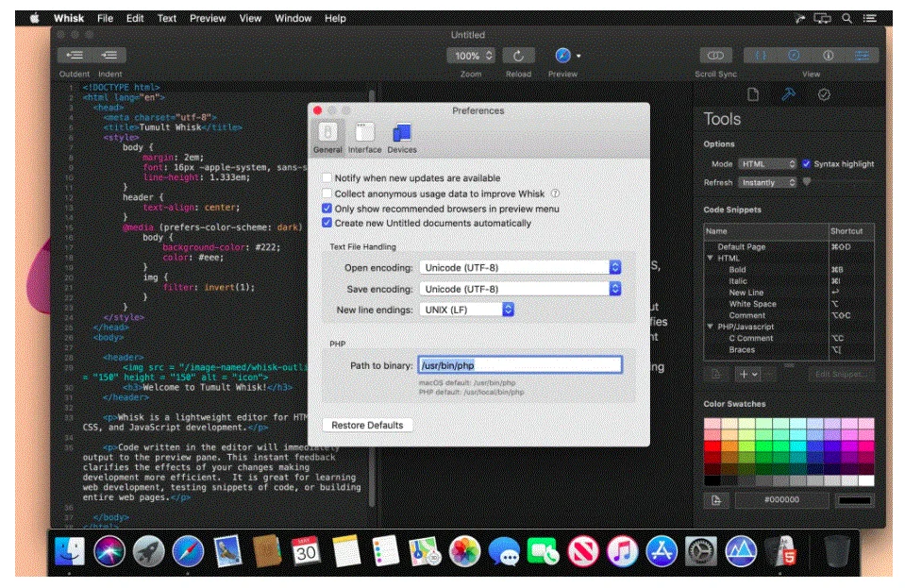Toggle Scroll Sync between panes
This screenshot has width=905, height=588.
[x=715, y=56]
